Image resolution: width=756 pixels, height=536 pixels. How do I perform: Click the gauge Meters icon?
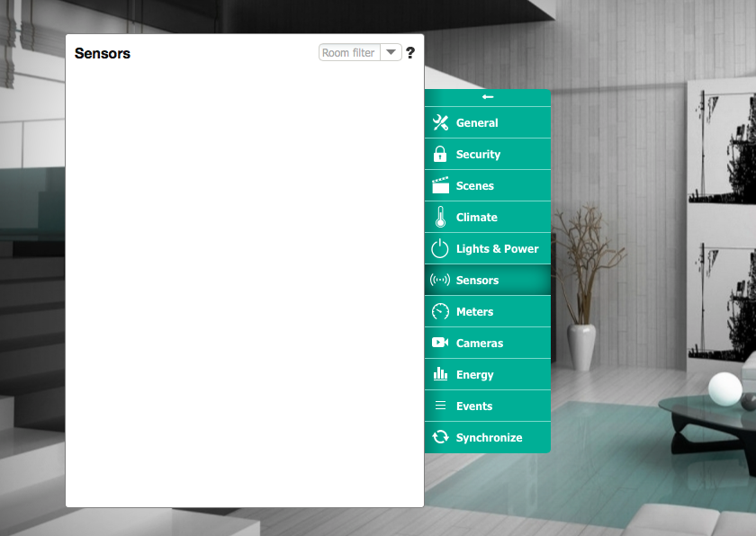pyautogui.click(x=440, y=312)
